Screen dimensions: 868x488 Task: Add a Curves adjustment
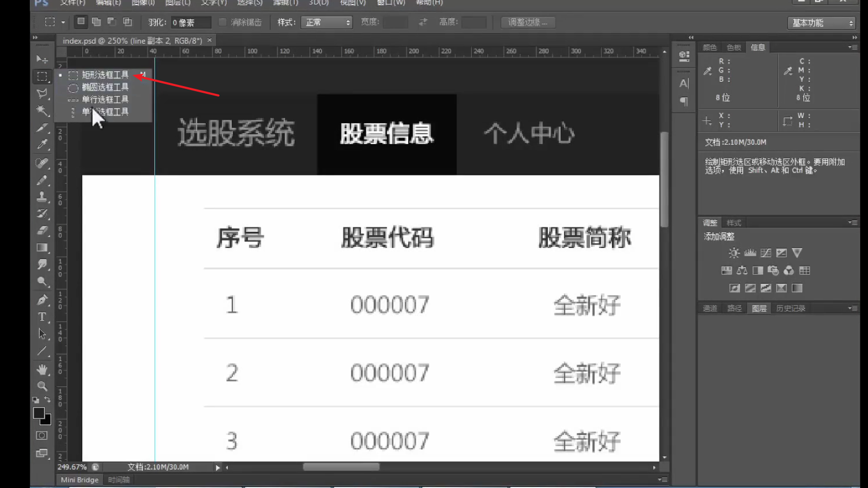pos(766,253)
